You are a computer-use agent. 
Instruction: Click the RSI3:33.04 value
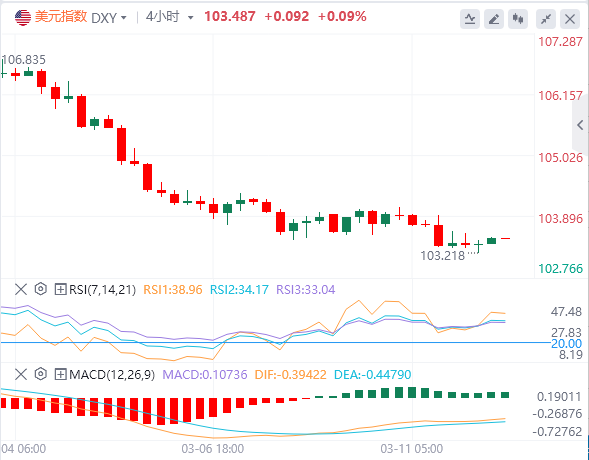[x=305, y=290]
